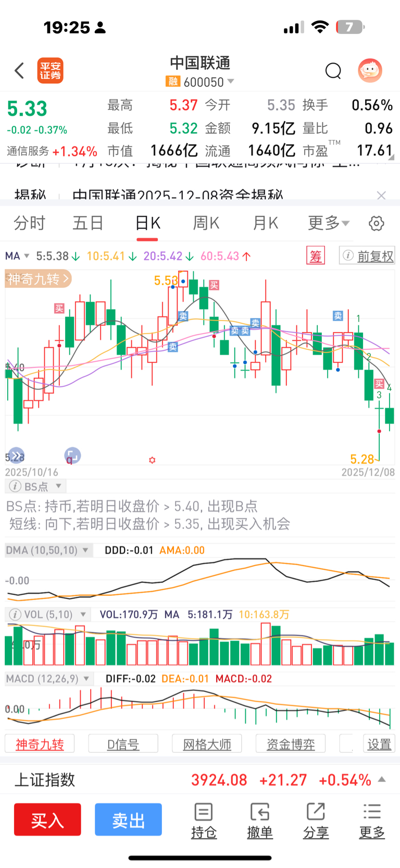Open the MACD (12,26,9) dropdown
Screen dimensions: 400x868
(86, 678)
